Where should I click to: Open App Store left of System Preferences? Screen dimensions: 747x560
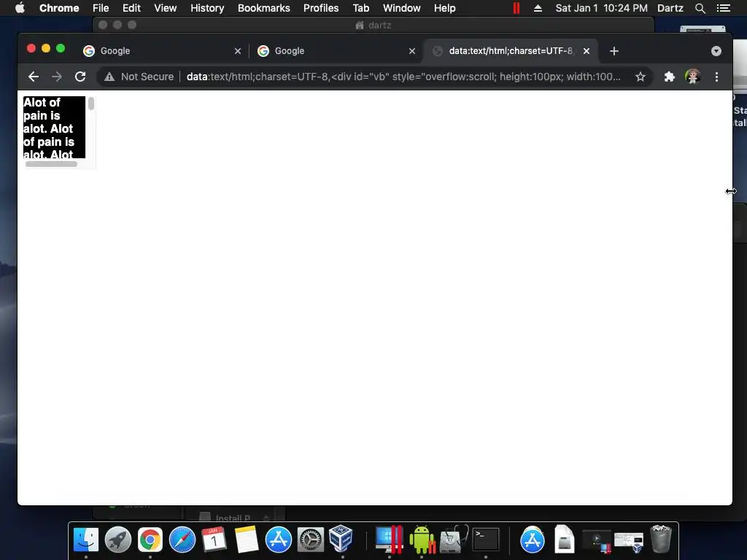tap(278, 540)
